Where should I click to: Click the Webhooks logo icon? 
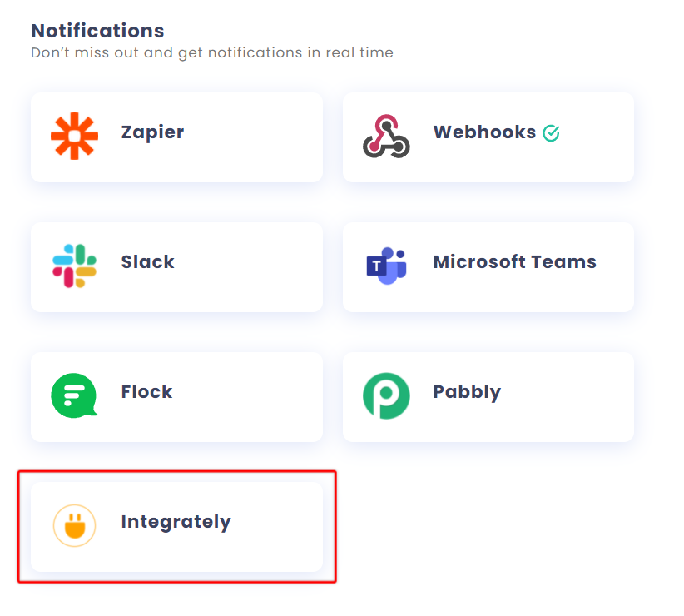(386, 137)
